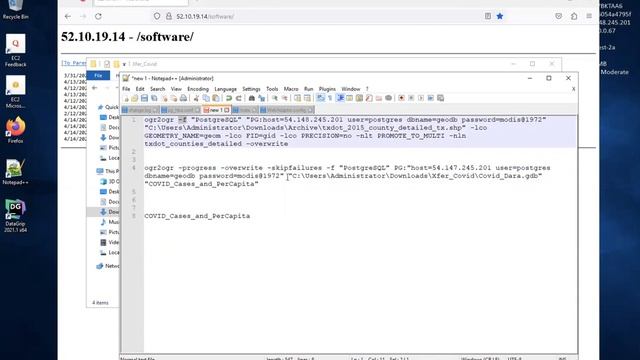Screen dimensions: 640x360
Task: Click the Zoom Out toolbar icon
Action: point(284,98)
